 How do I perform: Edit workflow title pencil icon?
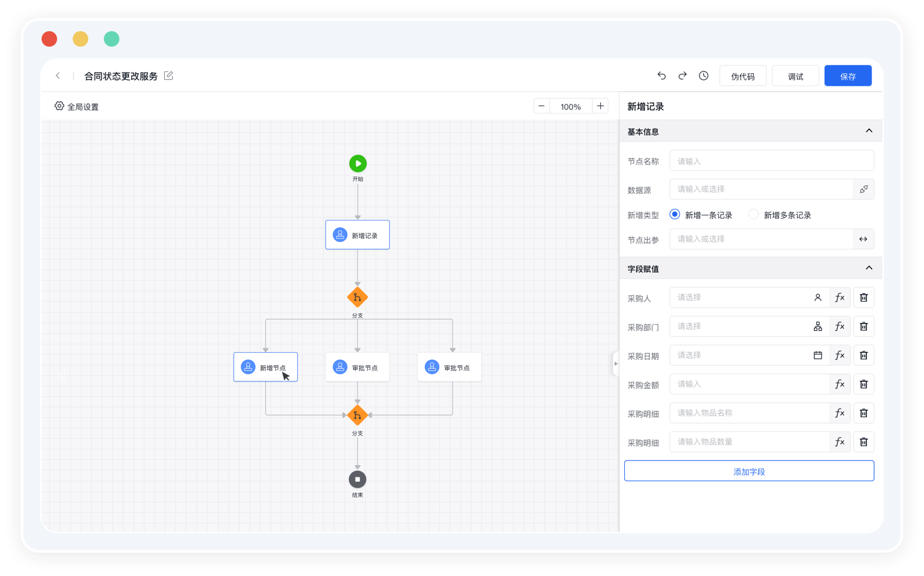tap(169, 76)
